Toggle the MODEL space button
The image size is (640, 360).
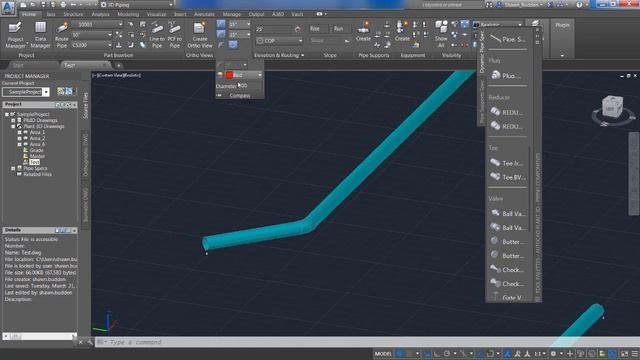383,353
